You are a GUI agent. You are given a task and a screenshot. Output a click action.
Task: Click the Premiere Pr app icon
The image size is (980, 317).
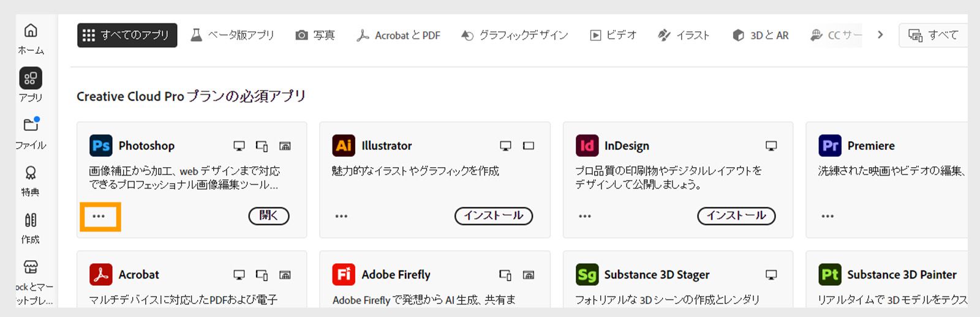pos(830,146)
